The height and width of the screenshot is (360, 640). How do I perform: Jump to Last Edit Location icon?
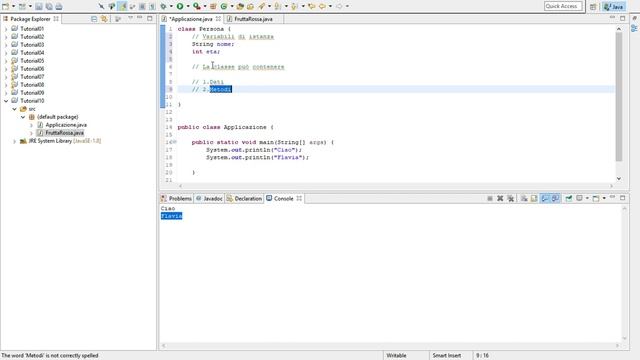point(312,6)
